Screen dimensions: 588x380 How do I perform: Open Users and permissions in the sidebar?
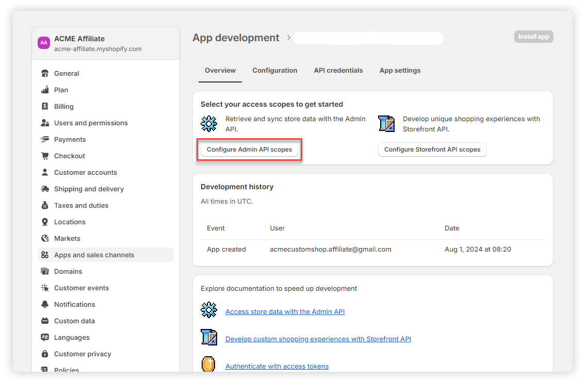pos(91,123)
